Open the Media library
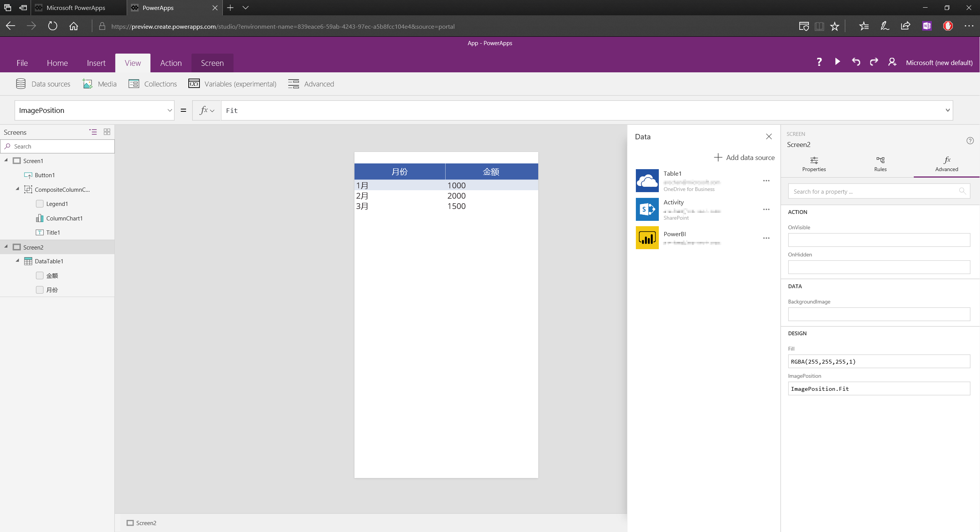 point(100,84)
